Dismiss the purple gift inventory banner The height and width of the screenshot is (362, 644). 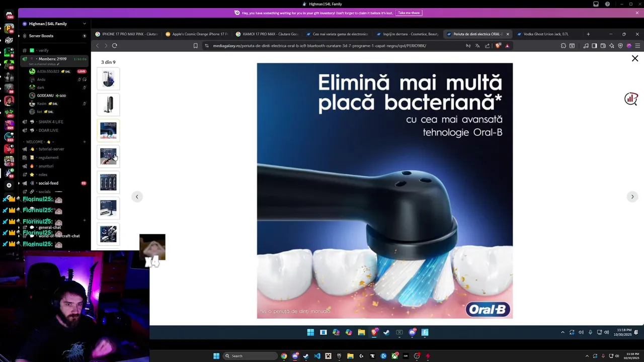[637, 13]
